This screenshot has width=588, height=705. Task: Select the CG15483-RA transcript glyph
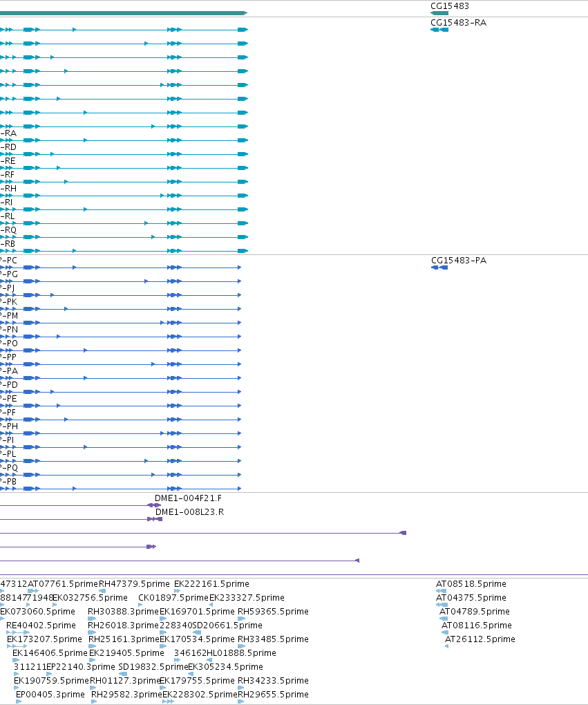(439, 30)
